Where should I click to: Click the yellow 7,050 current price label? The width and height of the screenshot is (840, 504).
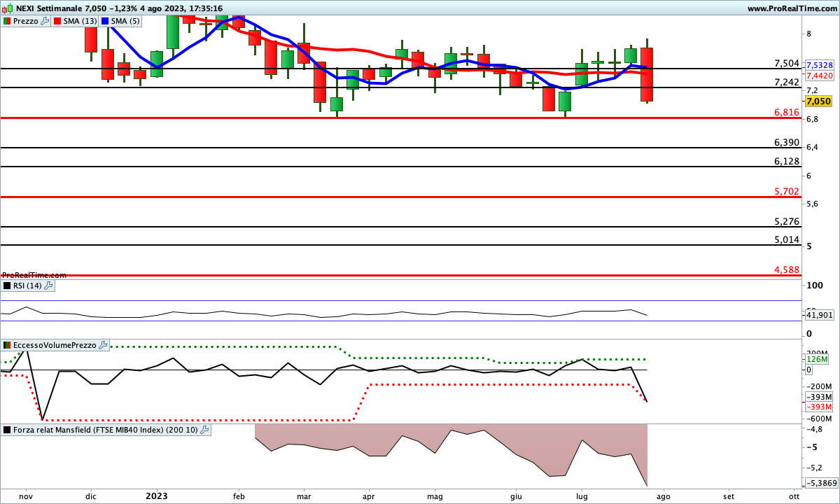[818, 101]
